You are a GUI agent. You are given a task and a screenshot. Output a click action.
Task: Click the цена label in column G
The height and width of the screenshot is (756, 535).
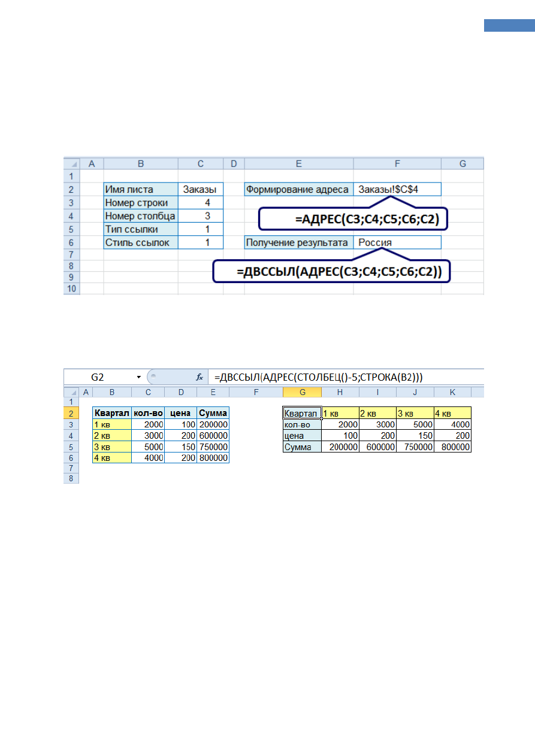tap(302, 436)
